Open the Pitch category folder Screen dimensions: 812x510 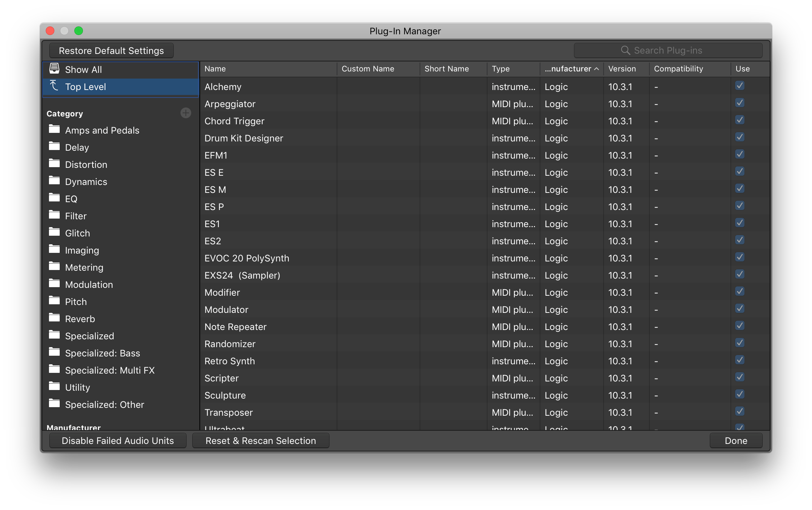pos(76,301)
